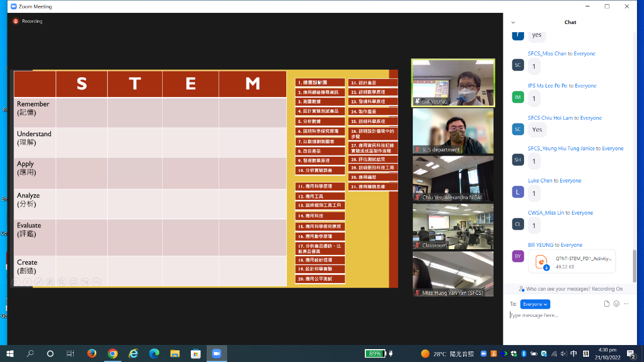The width and height of the screenshot is (644, 362).
Task: Expand the Everyone recipient dropdown
Action: pos(535,304)
